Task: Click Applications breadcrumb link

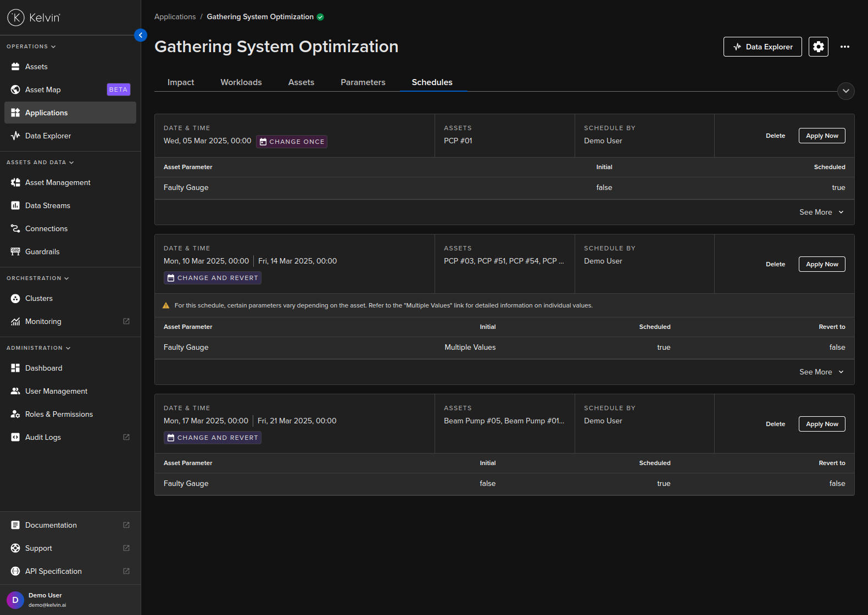Action: (x=175, y=17)
